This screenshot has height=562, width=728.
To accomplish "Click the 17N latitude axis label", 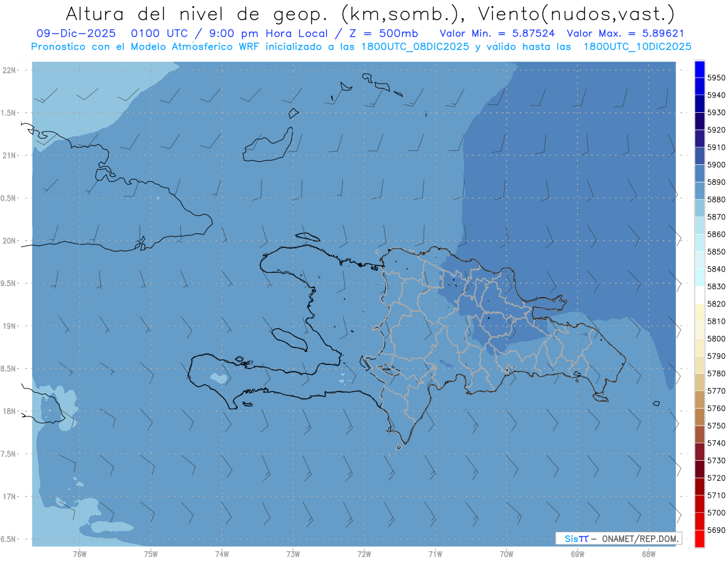I will point(10,497).
